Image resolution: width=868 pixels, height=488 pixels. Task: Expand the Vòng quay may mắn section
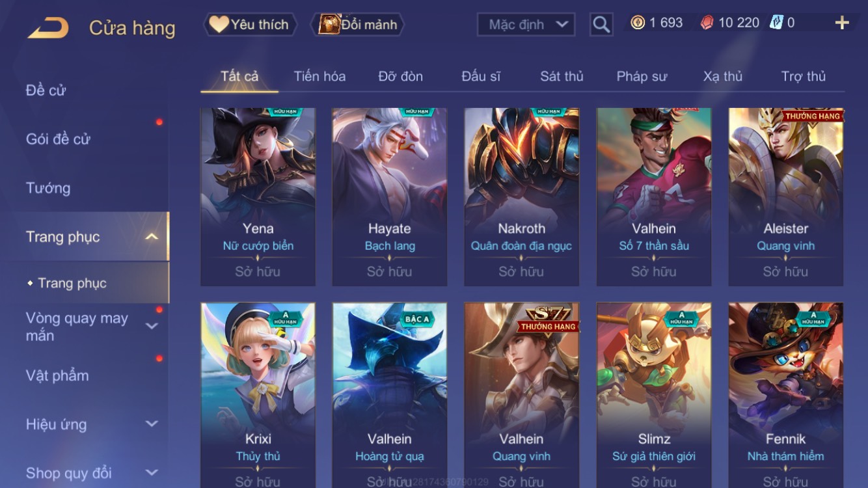click(x=152, y=326)
